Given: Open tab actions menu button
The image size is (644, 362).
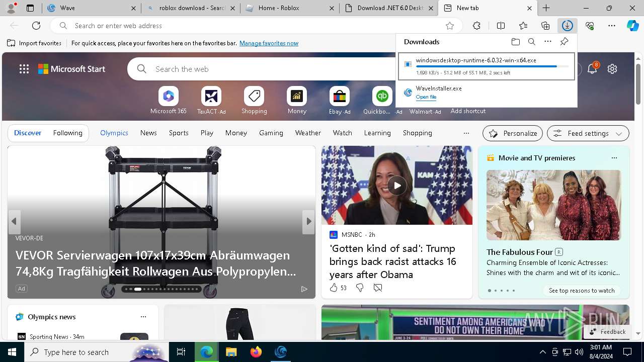Looking at the screenshot, I should 30,8.
